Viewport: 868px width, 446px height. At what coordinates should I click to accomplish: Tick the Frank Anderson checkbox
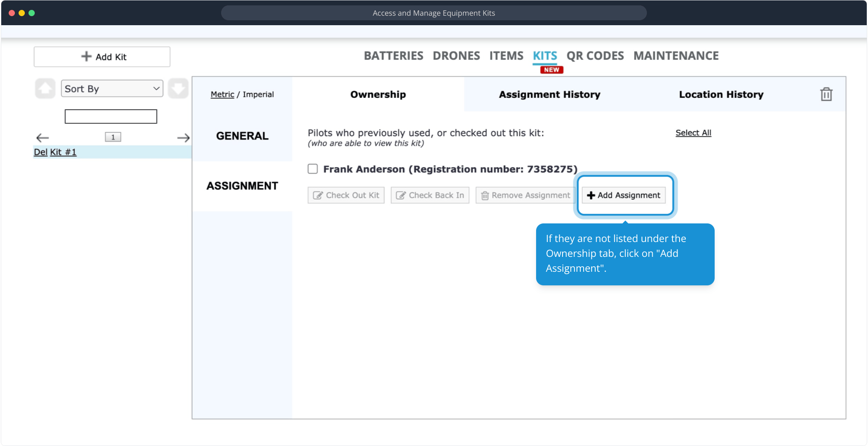[x=313, y=169]
